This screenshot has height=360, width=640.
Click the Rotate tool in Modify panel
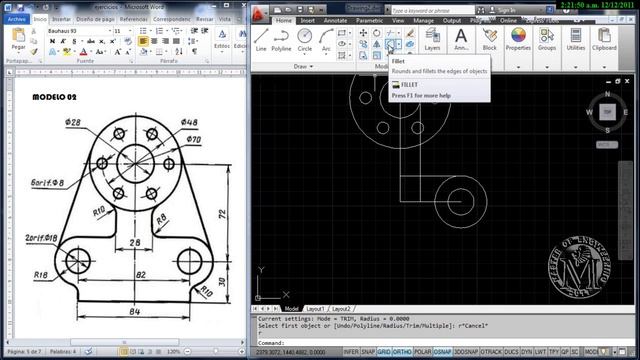[377, 33]
